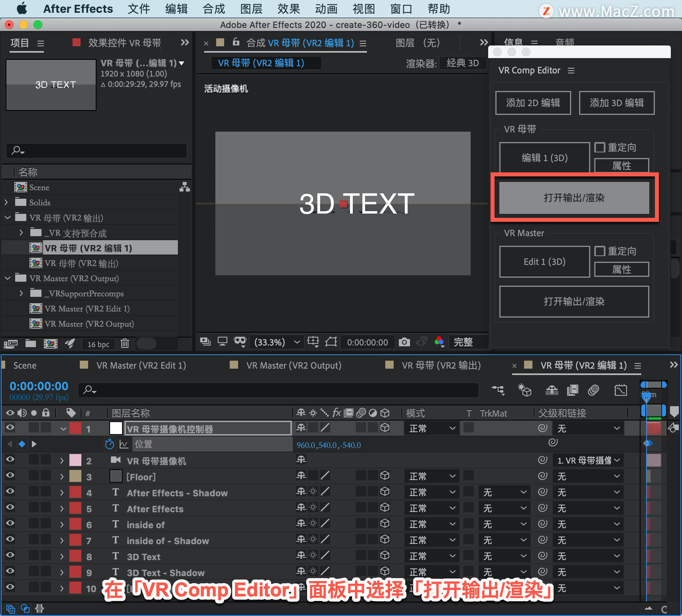Click delete trash icon in project panel
The width and height of the screenshot is (682, 616).
[x=125, y=343]
